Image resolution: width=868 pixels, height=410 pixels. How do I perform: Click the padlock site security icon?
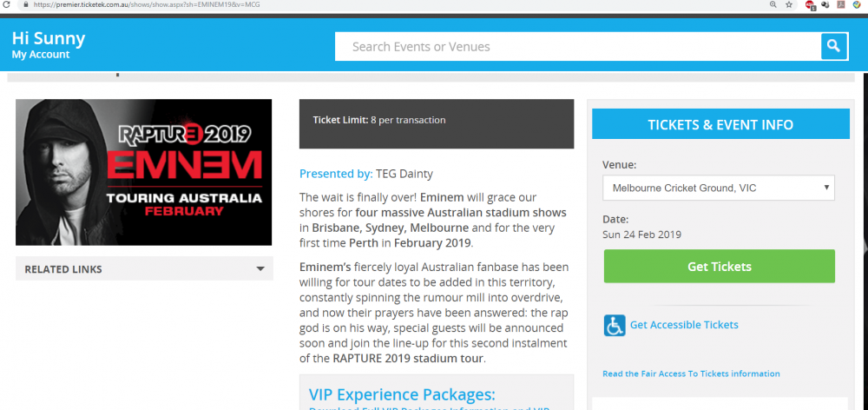(26, 4)
